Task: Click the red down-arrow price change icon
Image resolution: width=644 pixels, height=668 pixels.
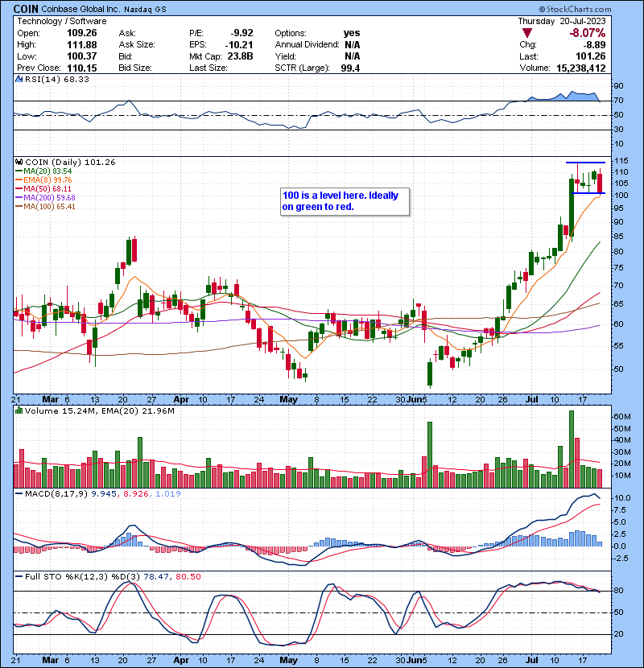Action: click(526, 33)
